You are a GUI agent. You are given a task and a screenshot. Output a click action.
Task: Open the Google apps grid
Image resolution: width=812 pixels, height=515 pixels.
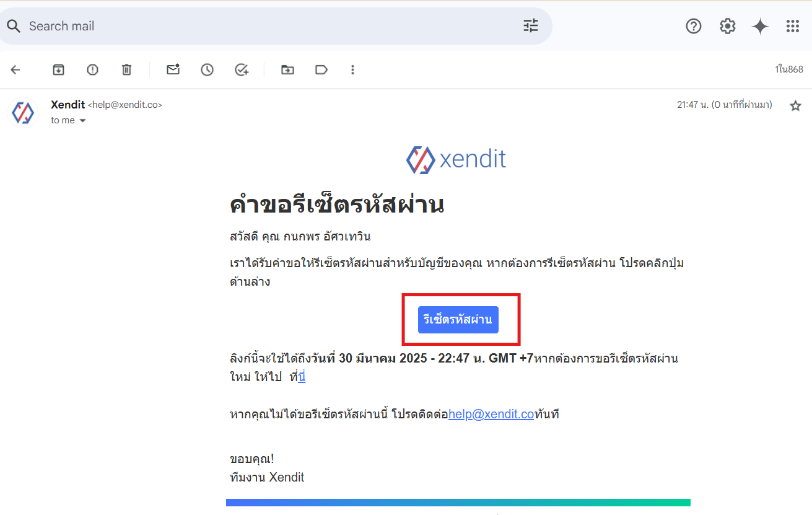(793, 26)
